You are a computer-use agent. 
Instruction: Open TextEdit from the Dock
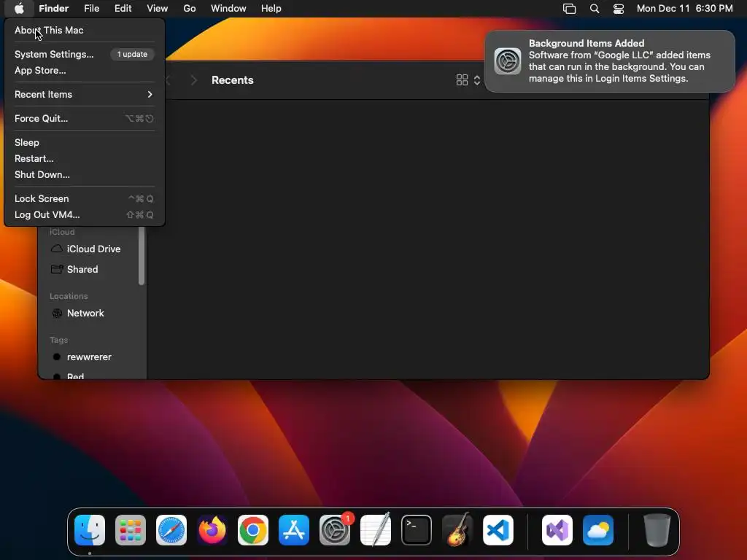pos(376,530)
